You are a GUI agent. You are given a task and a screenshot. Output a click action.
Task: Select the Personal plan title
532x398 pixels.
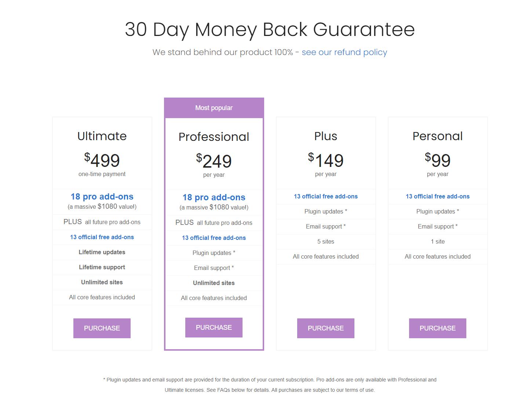tap(437, 136)
